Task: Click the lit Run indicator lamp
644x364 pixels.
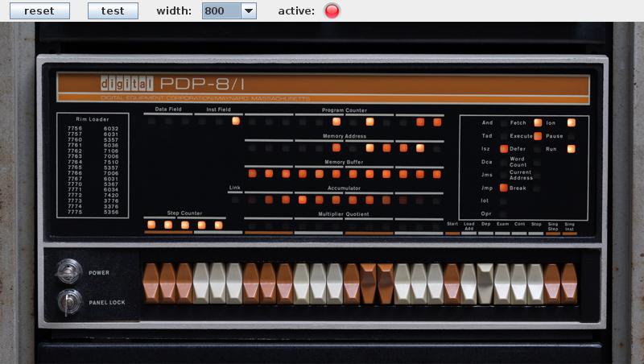Action: (x=571, y=149)
